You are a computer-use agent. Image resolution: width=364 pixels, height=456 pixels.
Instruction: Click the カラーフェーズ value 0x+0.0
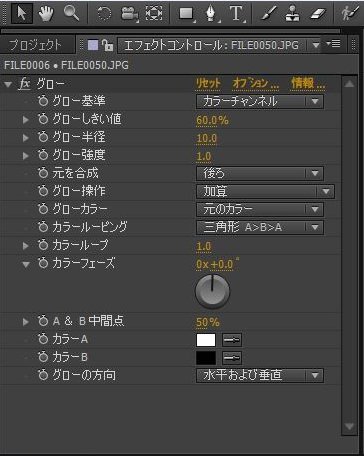tap(216, 264)
